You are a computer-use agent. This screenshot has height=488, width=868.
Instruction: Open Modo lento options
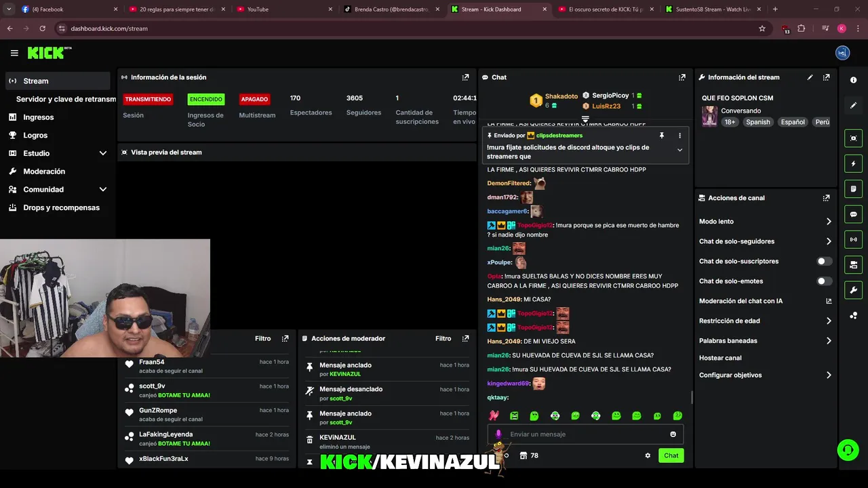(x=766, y=222)
